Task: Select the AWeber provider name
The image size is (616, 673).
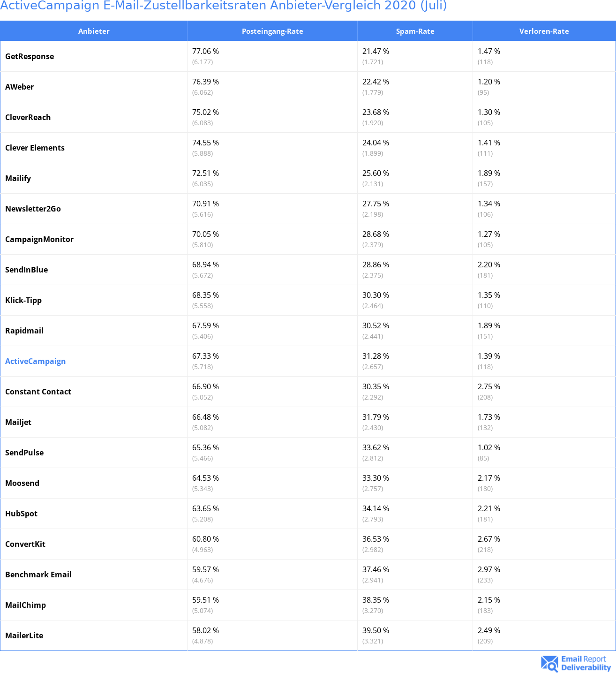Action: tap(20, 87)
